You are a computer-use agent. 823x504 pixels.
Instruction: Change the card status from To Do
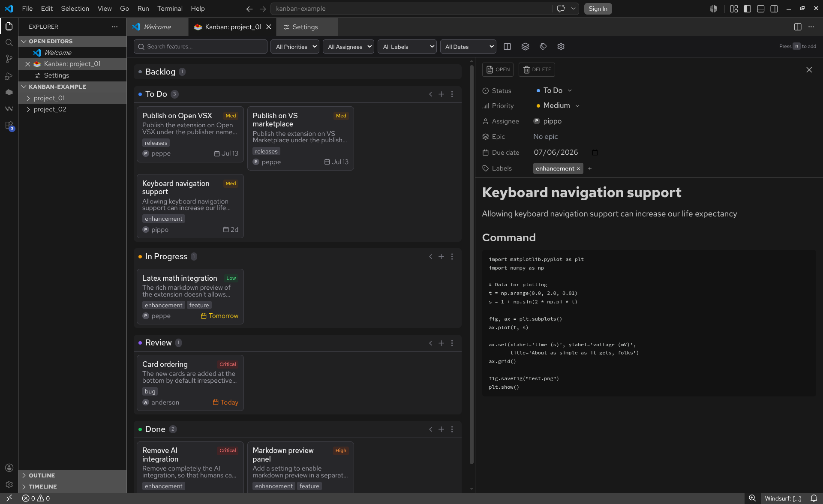pyautogui.click(x=554, y=90)
